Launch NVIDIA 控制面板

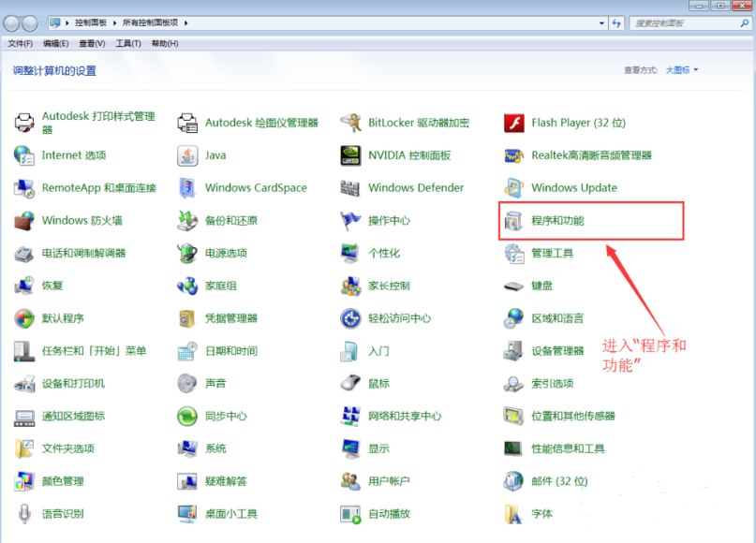[409, 155]
